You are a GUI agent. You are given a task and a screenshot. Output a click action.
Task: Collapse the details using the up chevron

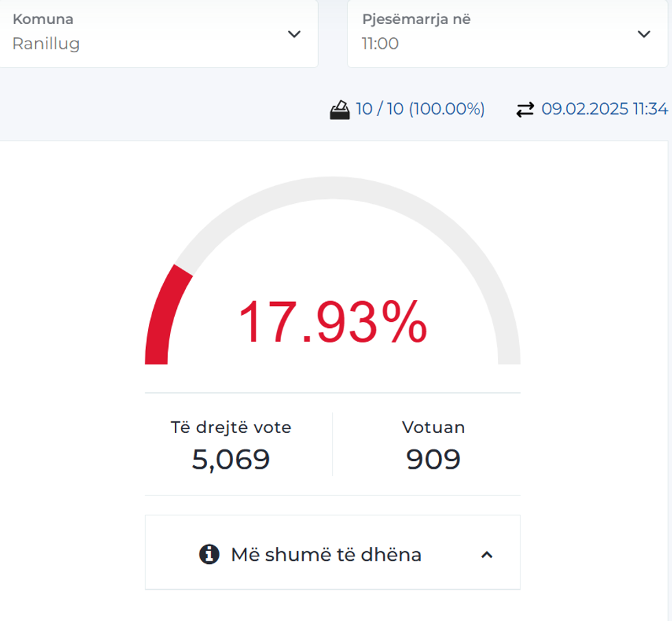(487, 554)
